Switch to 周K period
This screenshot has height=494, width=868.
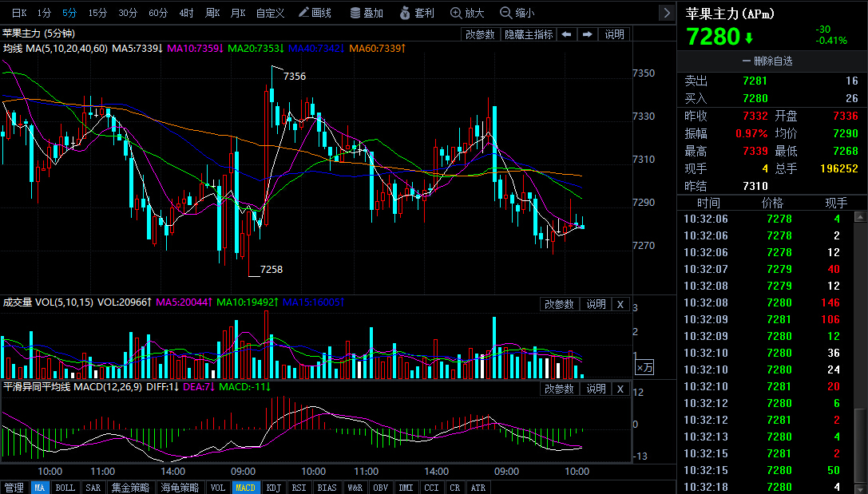(212, 13)
